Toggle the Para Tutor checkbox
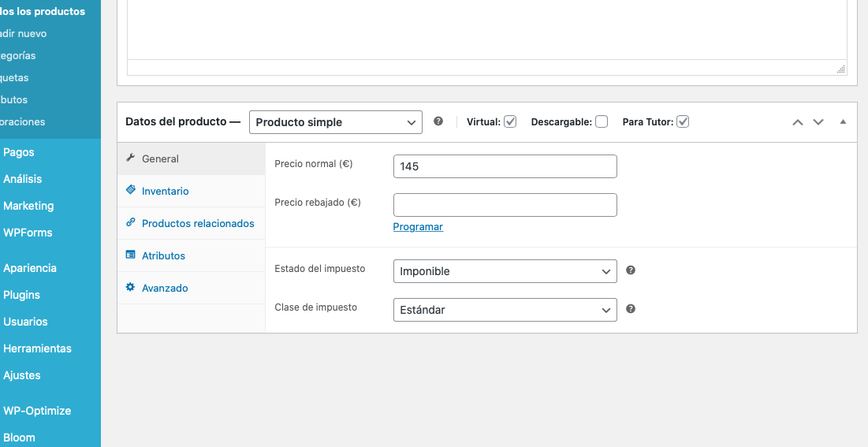This screenshot has height=447, width=868. pyautogui.click(x=683, y=121)
